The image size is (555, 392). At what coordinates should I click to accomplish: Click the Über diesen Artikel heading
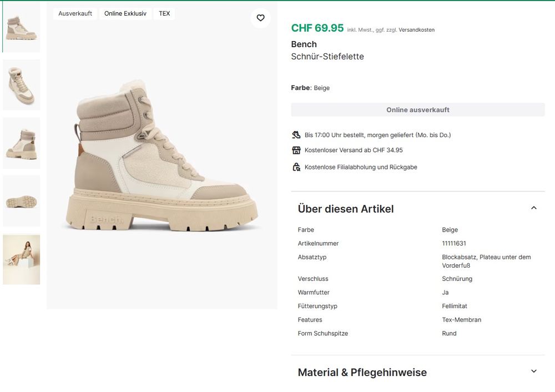pos(345,209)
